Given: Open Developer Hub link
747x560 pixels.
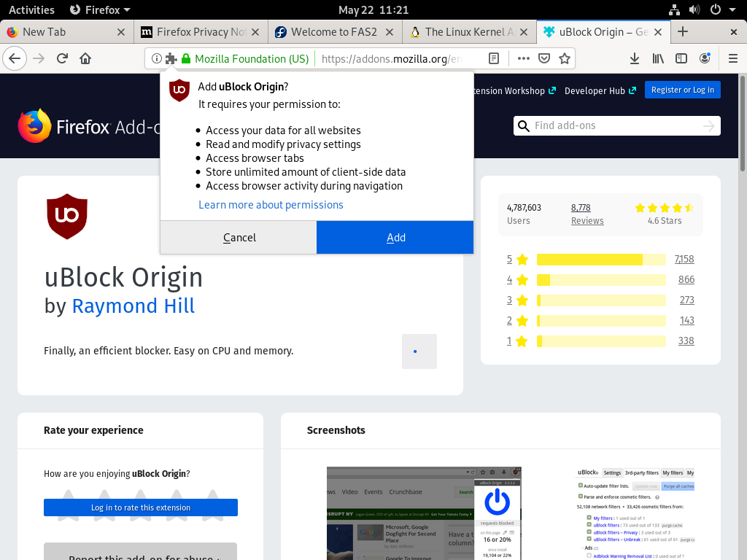Looking at the screenshot, I should point(600,90).
